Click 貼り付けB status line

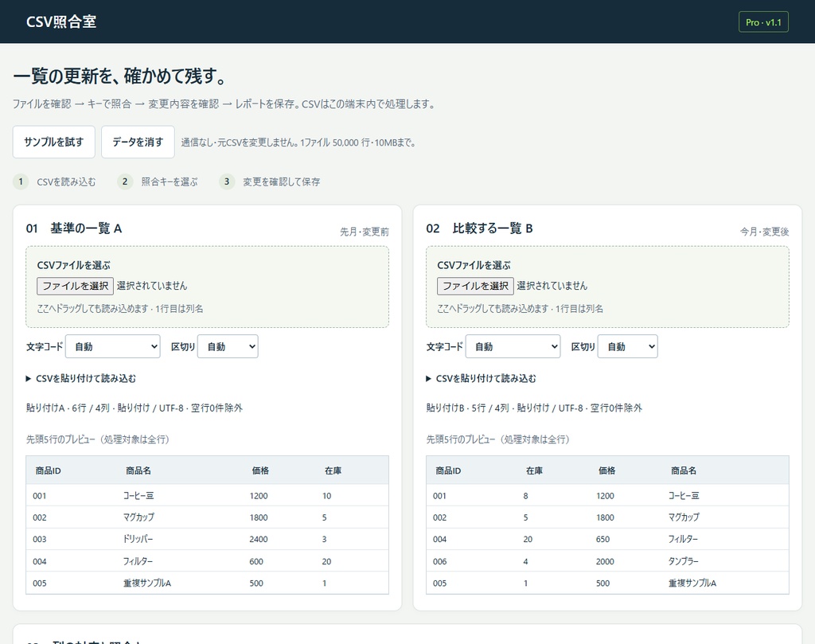click(534, 408)
